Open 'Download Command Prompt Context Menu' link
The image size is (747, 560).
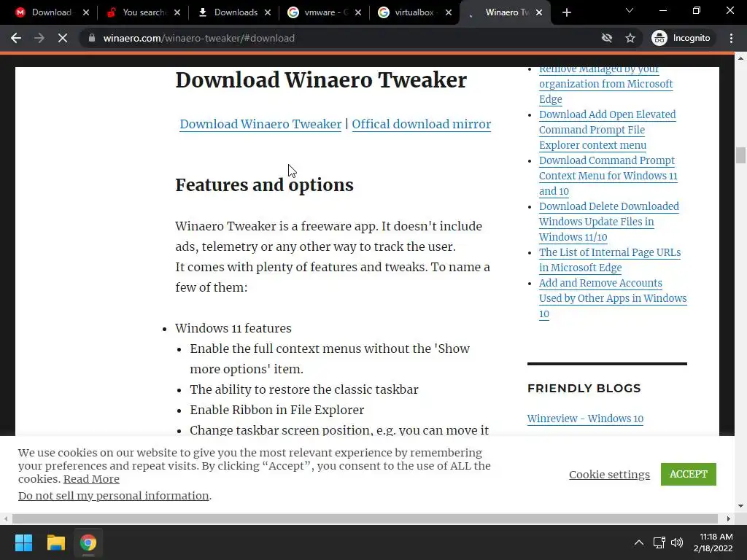click(608, 176)
